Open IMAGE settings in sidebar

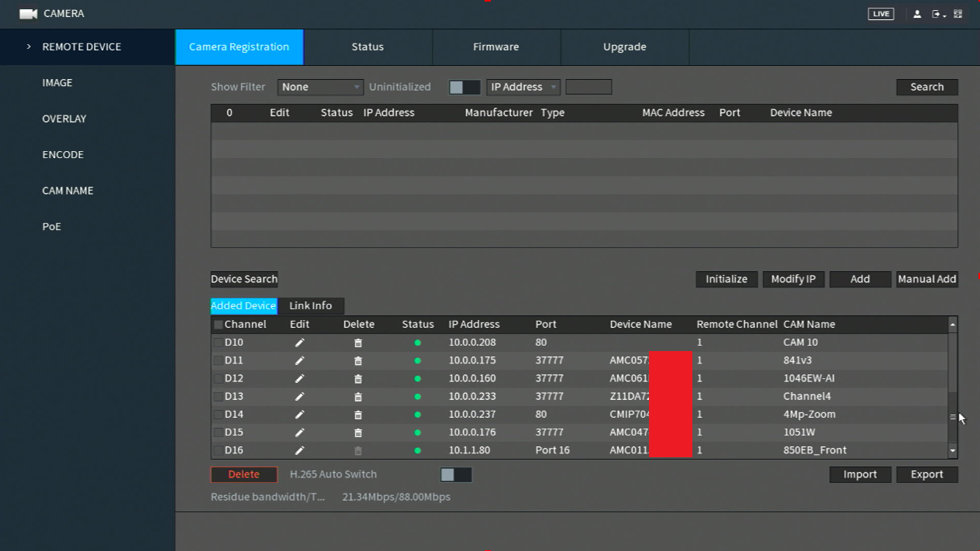[57, 83]
